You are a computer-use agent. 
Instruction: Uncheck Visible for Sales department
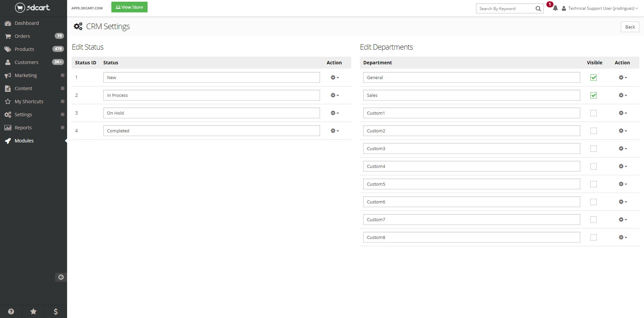pos(593,96)
